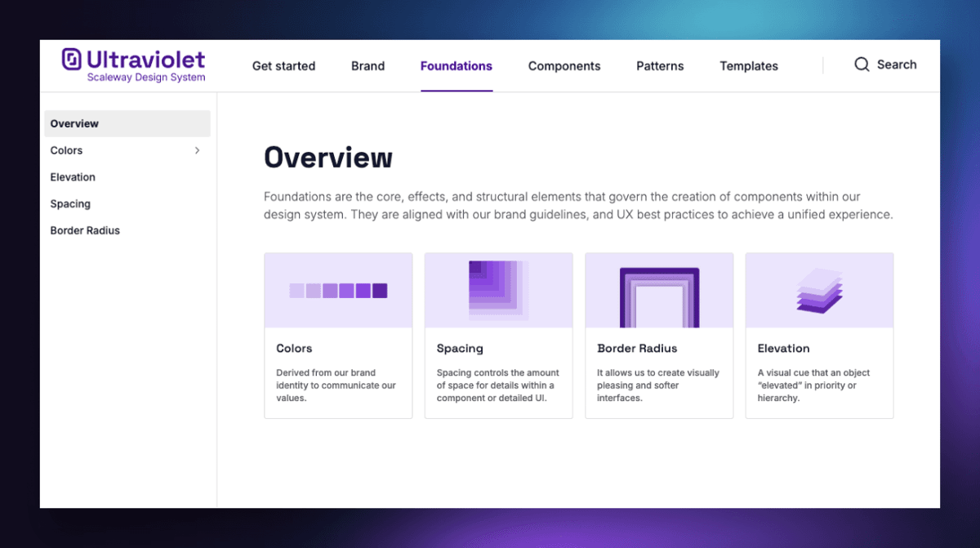Click the Colors card swatch illustration

(x=338, y=290)
